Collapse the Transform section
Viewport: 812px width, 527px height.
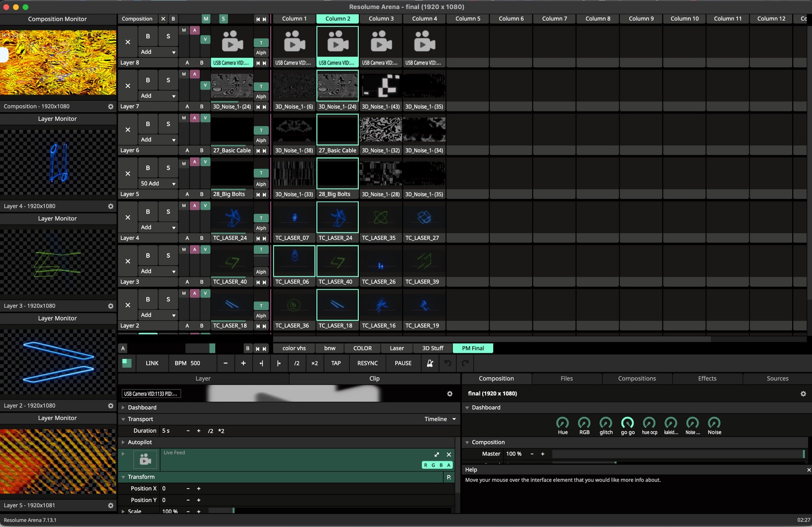[123, 477]
